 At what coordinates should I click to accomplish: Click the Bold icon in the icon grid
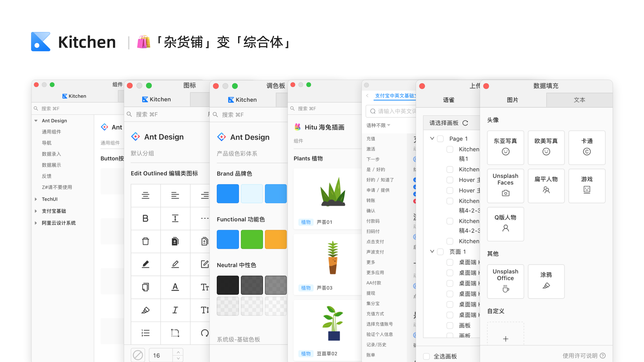point(145,218)
